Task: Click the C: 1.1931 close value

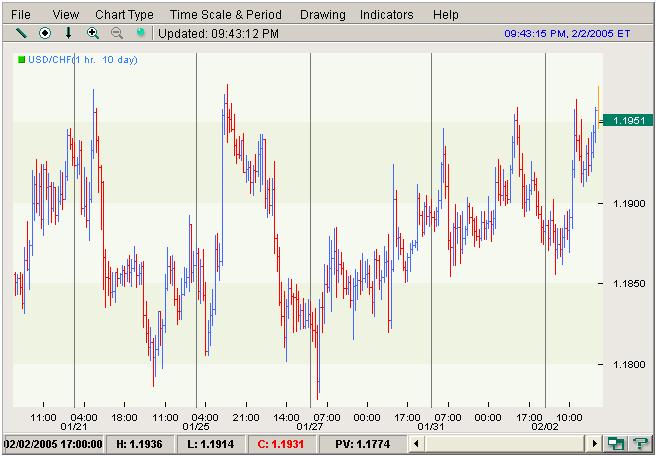Action: (282, 444)
